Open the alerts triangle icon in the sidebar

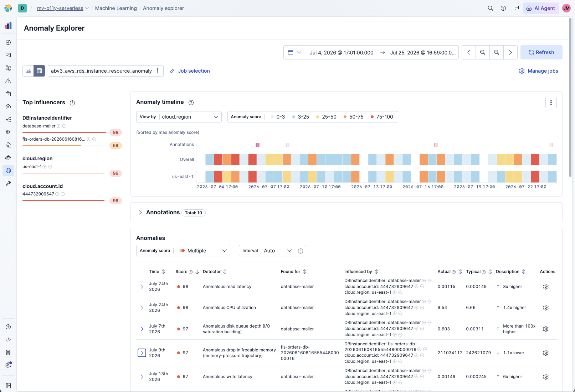8,81
